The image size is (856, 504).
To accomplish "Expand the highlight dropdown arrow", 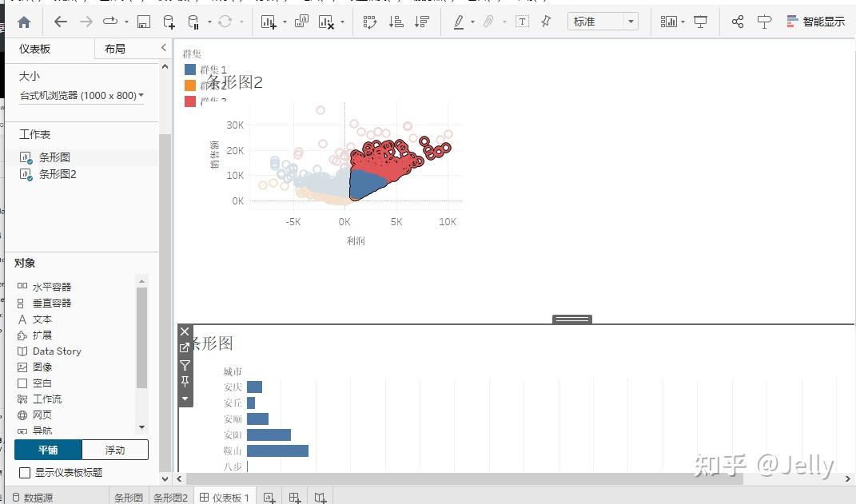I will (x=472, y=22).
